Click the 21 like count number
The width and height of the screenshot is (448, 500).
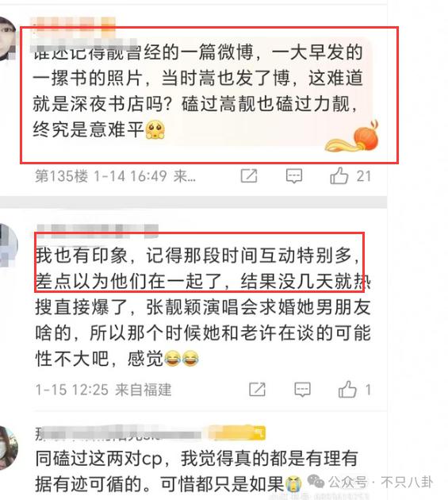364,176
